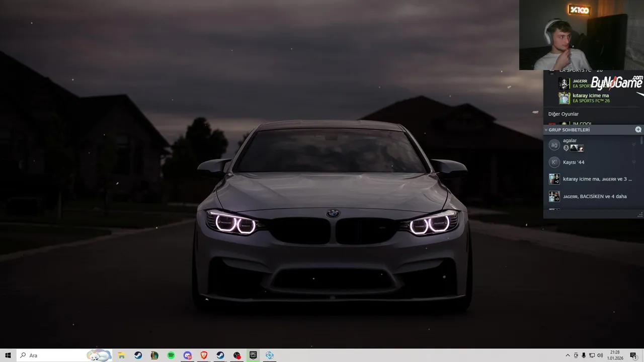Viewport: 644px width, 362px height.
Task: Open the first Steam taskbar icon
Action: pyautogui.click(x=138, y=355)
